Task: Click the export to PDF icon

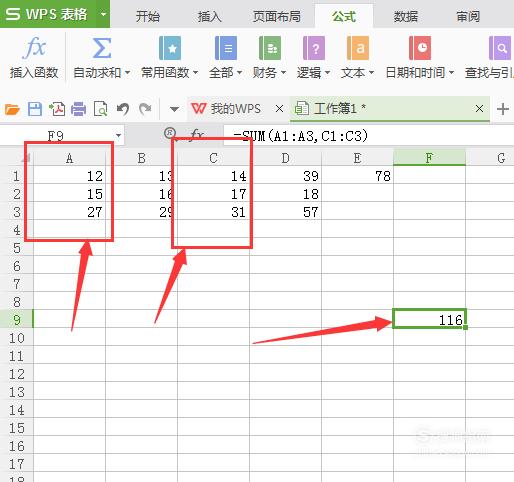Action: pyautogui.click(x=57, y=109)
